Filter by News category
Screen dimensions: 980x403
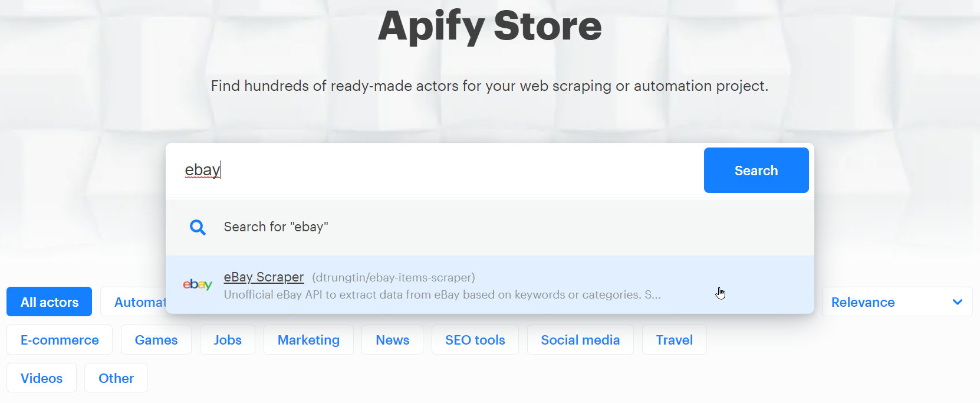click(x=393, y=340)
